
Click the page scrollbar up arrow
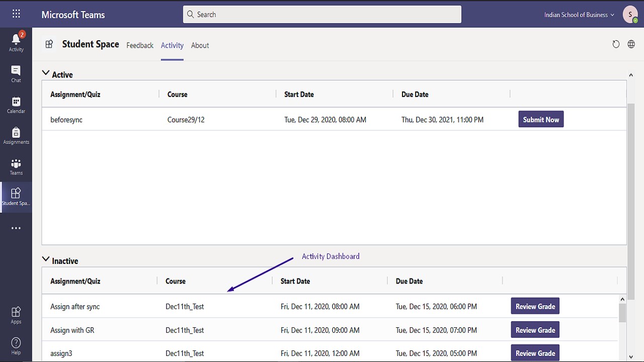[x=631, y=75]
